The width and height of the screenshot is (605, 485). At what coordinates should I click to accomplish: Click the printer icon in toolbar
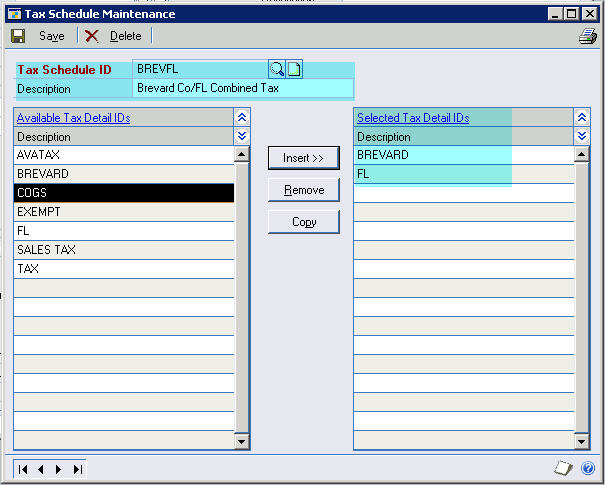click(x=588, y=36)
